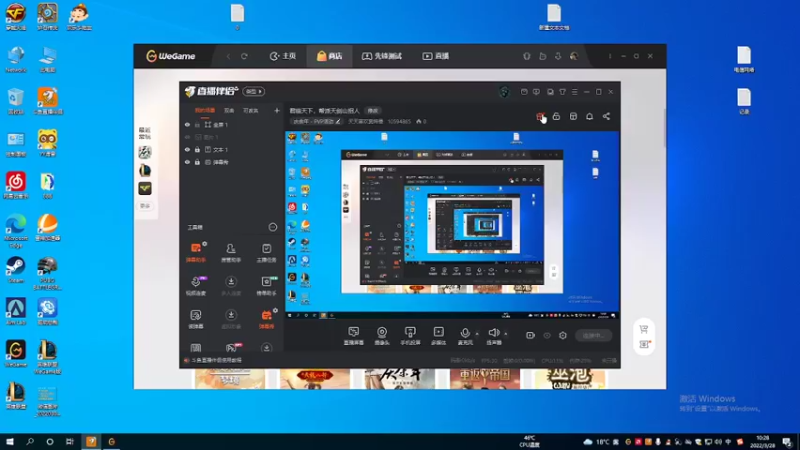Refresh the WeGame page
Viewport: 800px width, 450px height.
pos(244,56)
